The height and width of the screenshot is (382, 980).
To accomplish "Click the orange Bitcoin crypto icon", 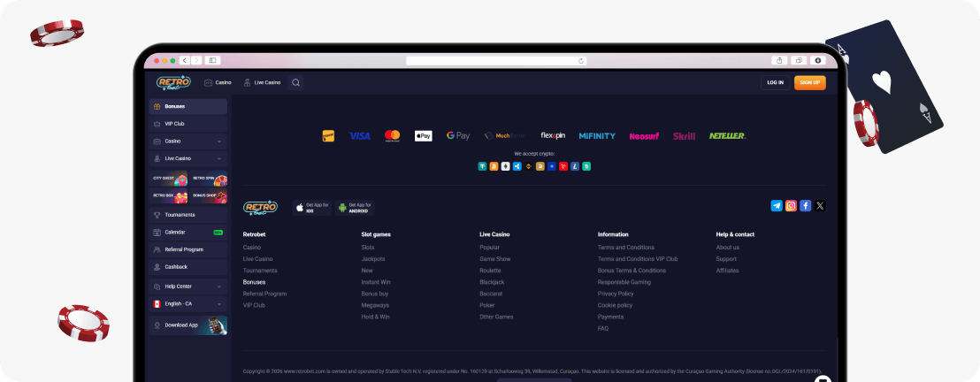I will tap(494, 166).
